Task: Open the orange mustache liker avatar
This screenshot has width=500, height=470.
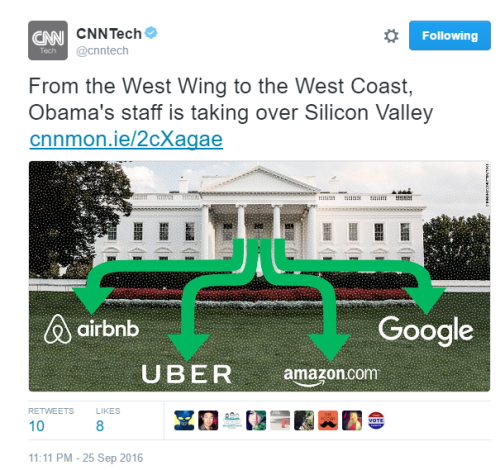Action: click(328, 420)
